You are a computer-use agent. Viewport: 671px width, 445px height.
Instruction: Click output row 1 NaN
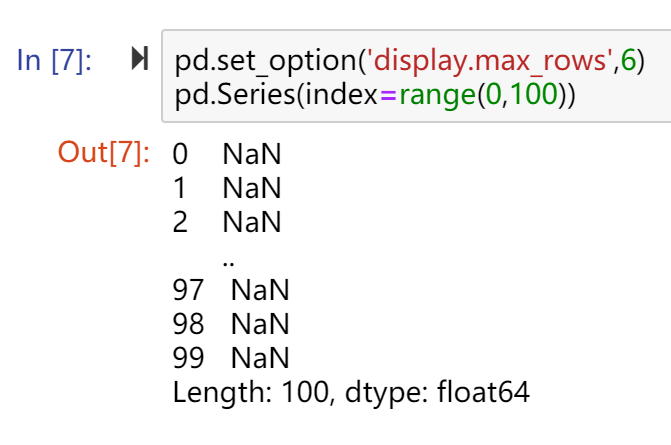227,188
